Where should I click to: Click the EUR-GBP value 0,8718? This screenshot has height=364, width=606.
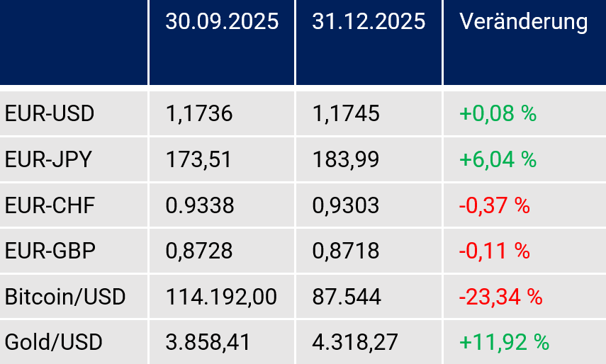[x=346, y=251]
